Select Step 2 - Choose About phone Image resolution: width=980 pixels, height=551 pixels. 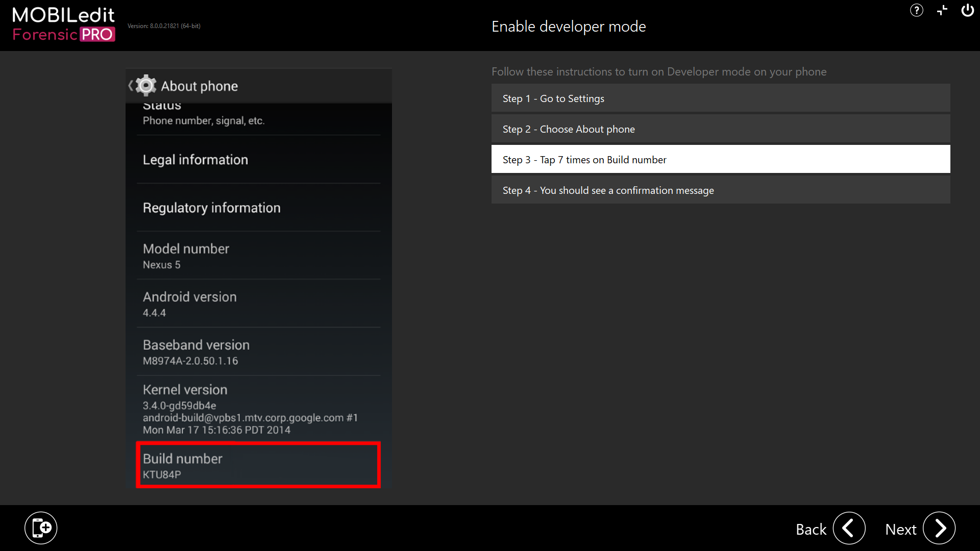point(720,129)
